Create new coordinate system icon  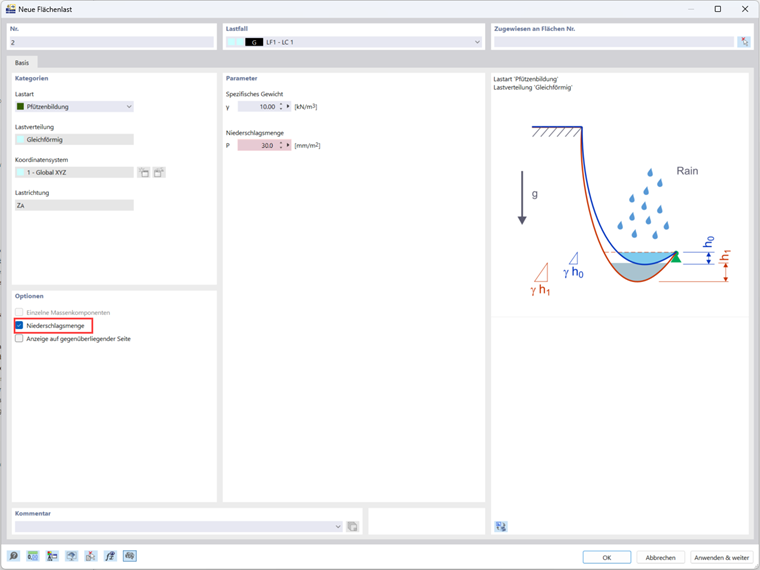[143, 173]
